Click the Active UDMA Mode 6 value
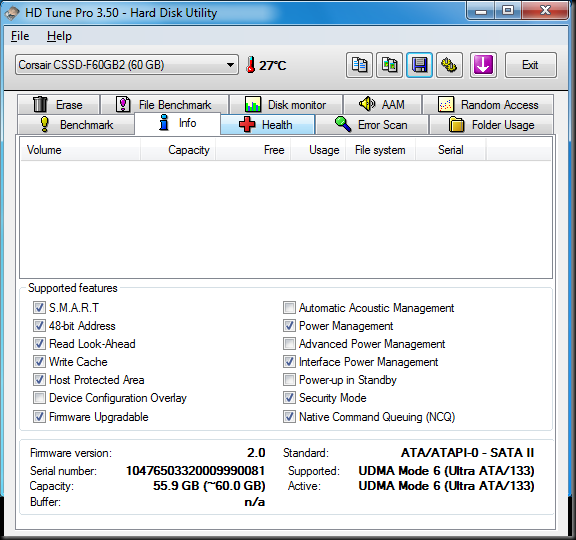This screenshot has width=576, height=540. [x=446, y=486]
